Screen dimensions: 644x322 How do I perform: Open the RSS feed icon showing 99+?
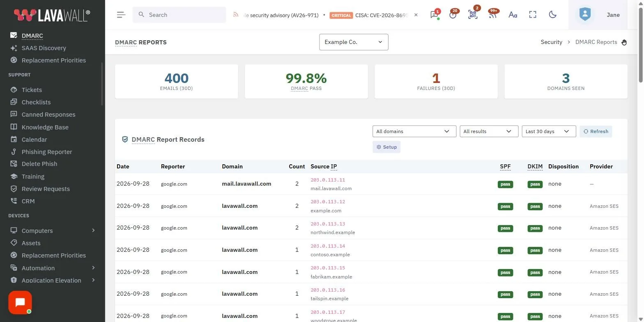(492, 15)
